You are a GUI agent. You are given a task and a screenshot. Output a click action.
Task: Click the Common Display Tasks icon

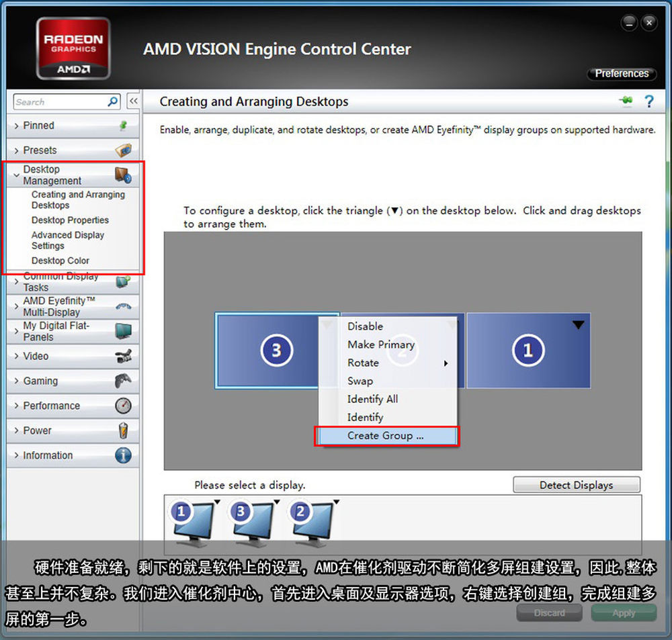point(124,282)
